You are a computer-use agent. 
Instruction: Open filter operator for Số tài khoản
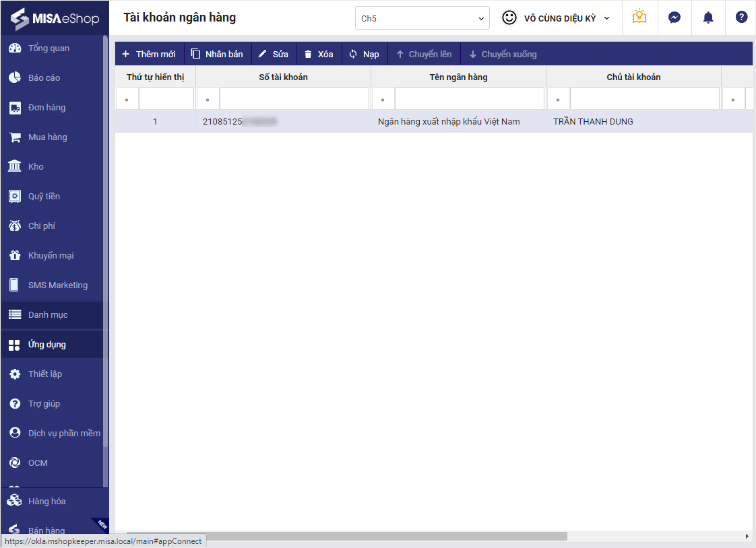pyautogui.click(x=208, y=100)
